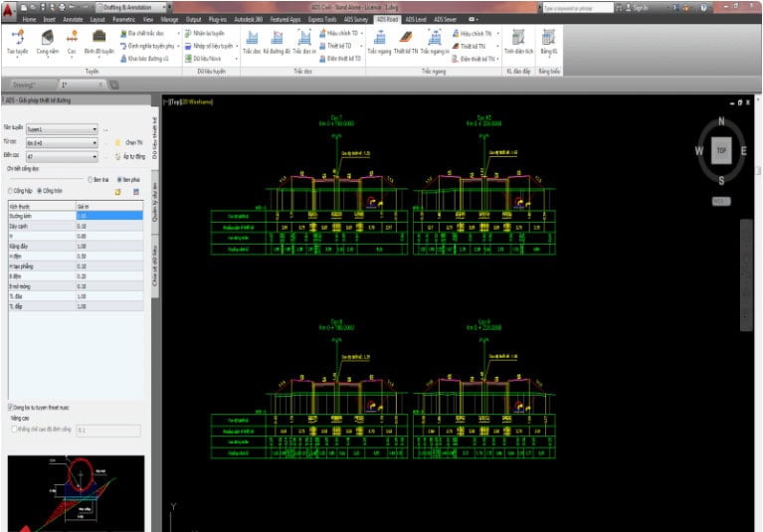
Task: Click the Áp tự động button
Action: tap(130, 156)
